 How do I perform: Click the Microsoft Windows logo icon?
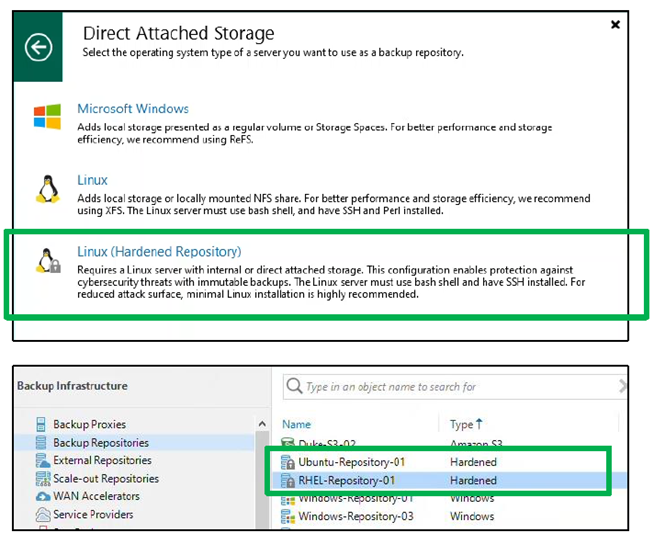point(47,117)
